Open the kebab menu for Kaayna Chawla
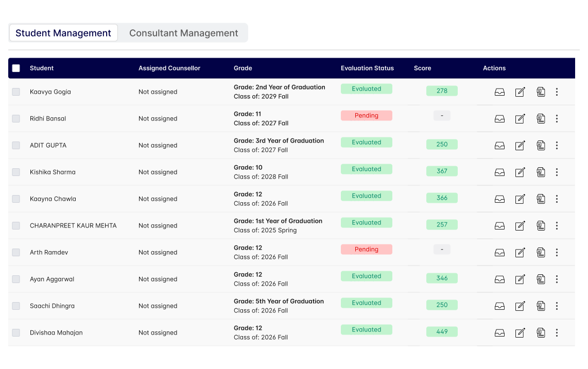588x369 pixels. (557, 199)
